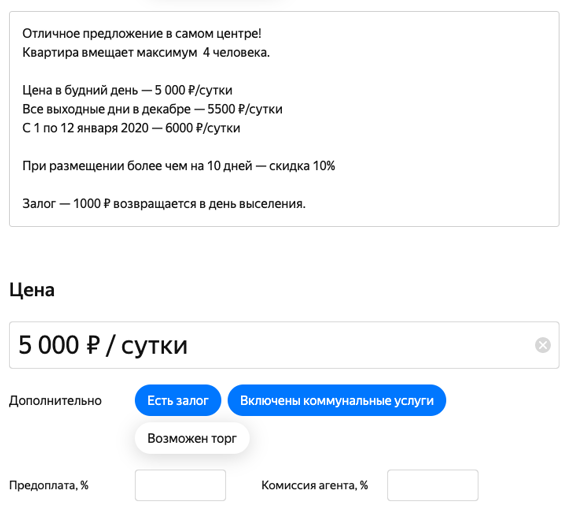Place cursor on the Квартира вмещает максимум line
Screen dimensions: 576x513
pos(146,53)
